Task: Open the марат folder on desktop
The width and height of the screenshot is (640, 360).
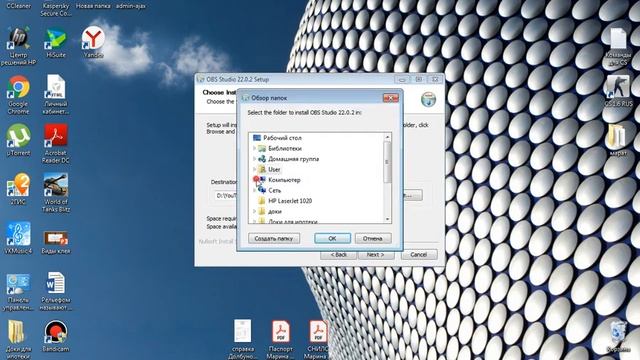Action: point(618,136)
